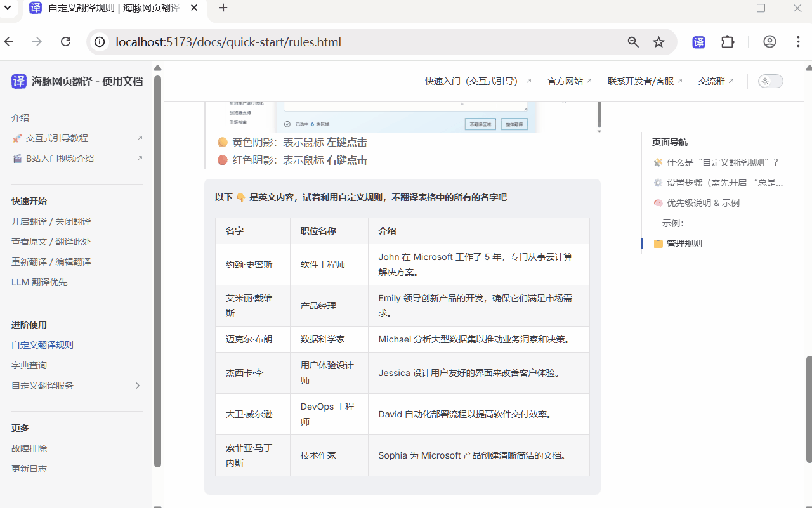The image size is (812, 508).
Task: Click the browser profile account icon
Action: point(769,42)
